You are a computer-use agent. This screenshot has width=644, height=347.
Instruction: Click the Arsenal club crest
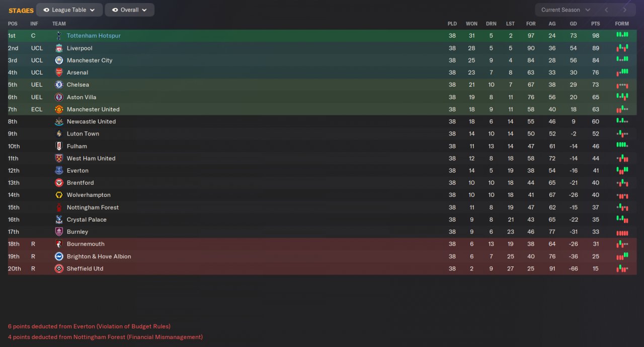pos(59,73)
